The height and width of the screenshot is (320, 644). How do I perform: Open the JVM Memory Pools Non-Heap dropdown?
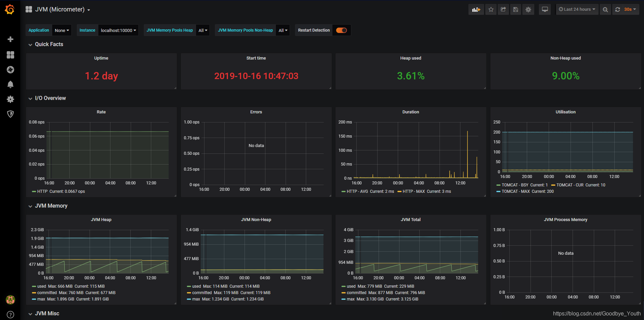click(x=283, y=30)
